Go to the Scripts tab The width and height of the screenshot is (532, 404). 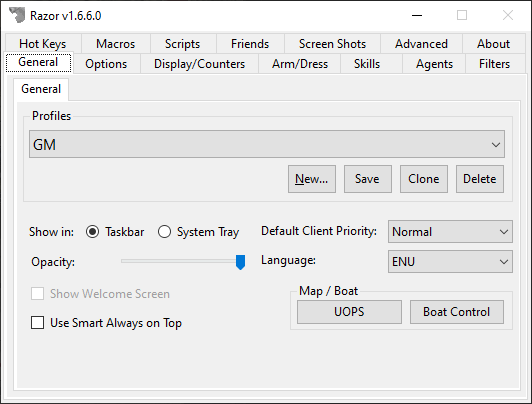pyautogui.click(x=183, y=44)
